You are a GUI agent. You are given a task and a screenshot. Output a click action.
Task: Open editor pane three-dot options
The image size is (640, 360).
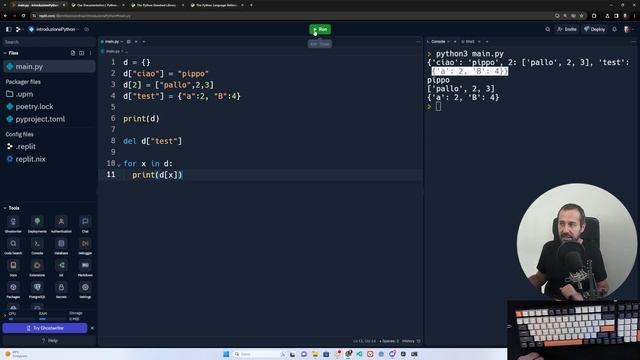pos(418,42)
